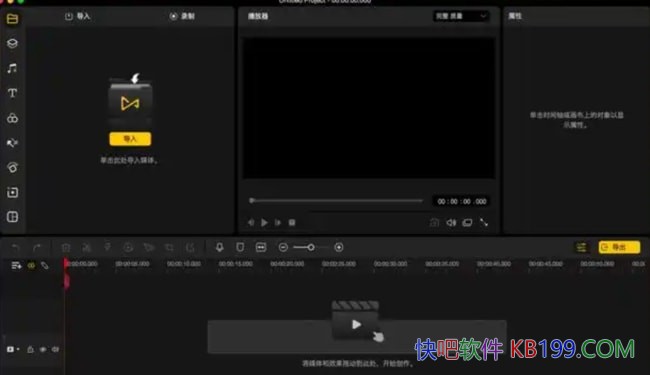The height and width of the screenshot is (375, 650).
Task: Click the microphone voiceover record icon
Action: pos(219,247)
